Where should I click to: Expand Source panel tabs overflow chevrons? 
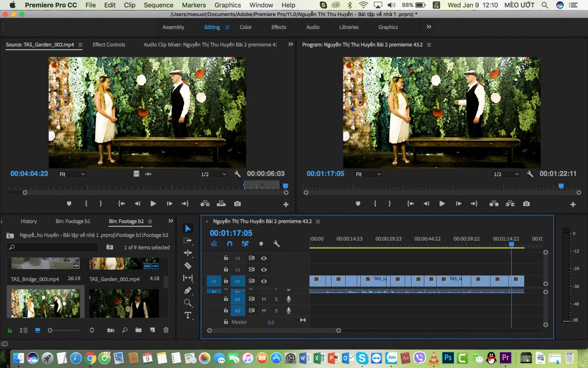pos(290,44)
